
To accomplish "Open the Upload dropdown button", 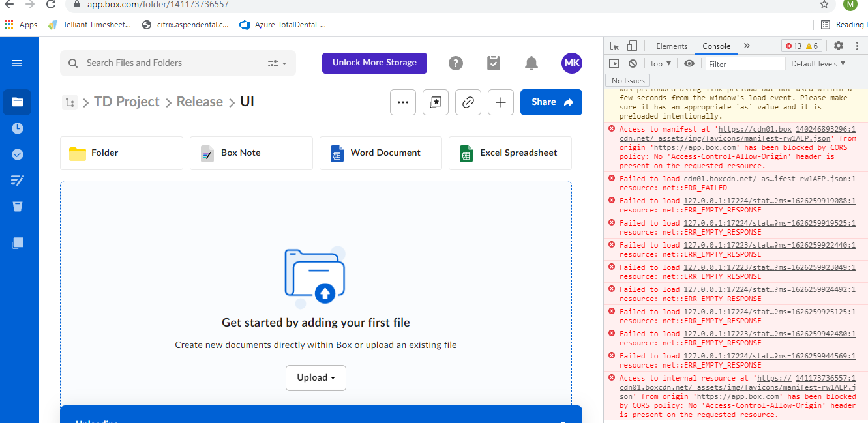I will [x=316, y=378].
